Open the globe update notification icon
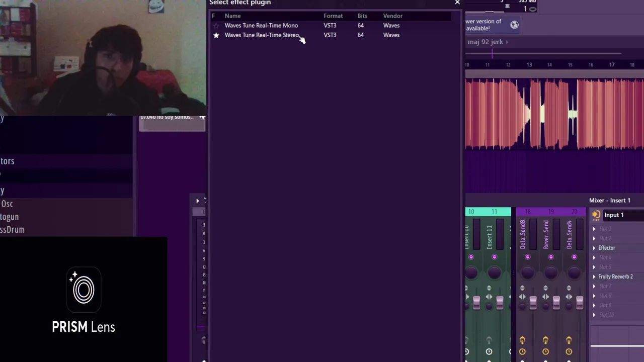644x362 pixels. [514, 25]
